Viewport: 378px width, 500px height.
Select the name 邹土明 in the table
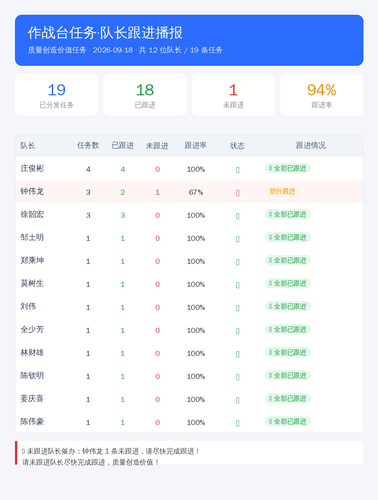click(x=32, y=237)
